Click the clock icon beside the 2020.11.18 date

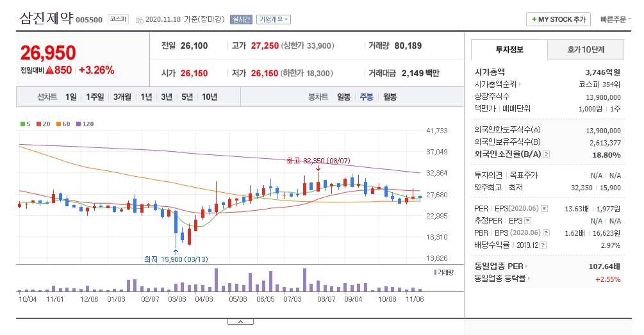point(139,20)
